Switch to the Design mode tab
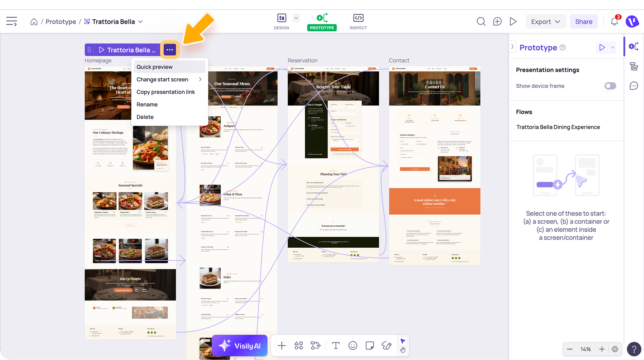Viewport: 644px width, 360px height. click(x=281, y=22)
